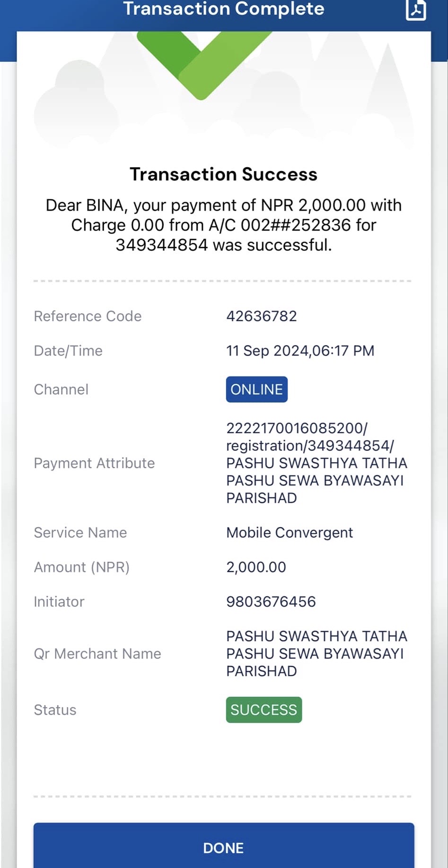
Task: Tap the Qr Merchant Name label
Action: [x=97, y=653]
